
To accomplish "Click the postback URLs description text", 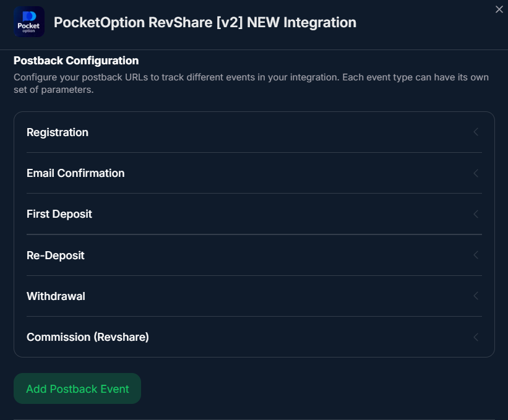I will pyautogui.click(x=251, y=84).
